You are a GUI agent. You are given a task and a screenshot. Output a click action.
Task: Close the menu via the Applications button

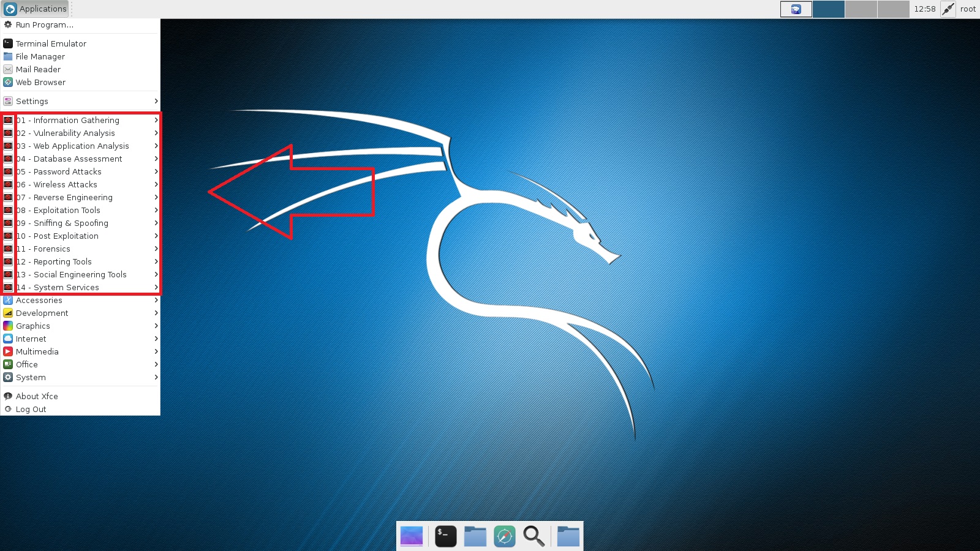coord(35,9)
